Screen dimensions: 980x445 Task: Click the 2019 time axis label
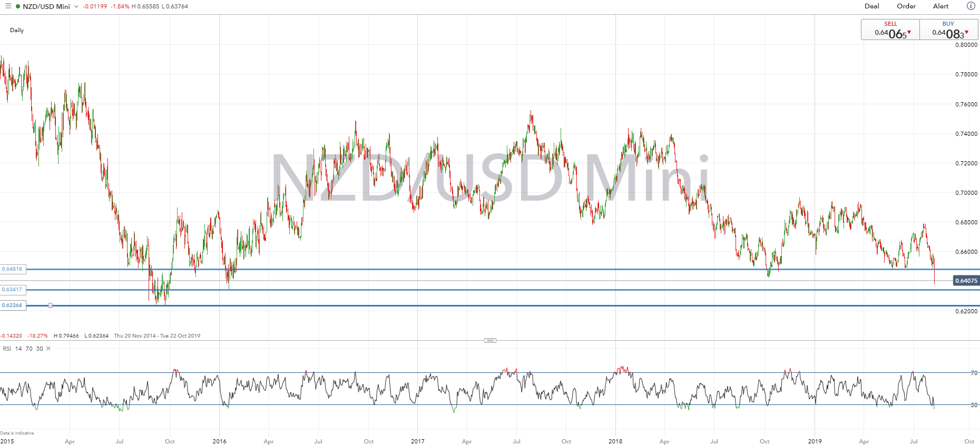(x=815, y=441)
